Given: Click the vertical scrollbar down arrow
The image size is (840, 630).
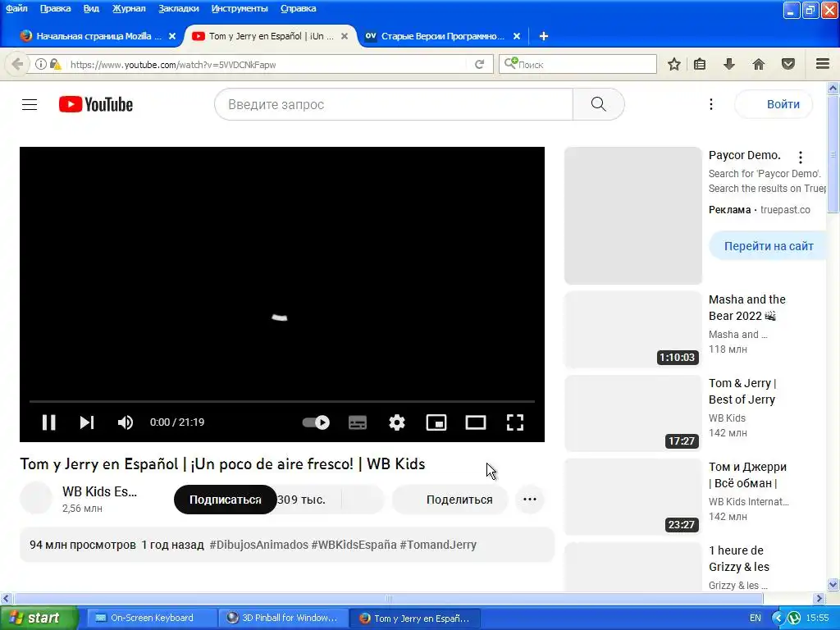Looking at the screenshot, I should click(x=833, y=584).
